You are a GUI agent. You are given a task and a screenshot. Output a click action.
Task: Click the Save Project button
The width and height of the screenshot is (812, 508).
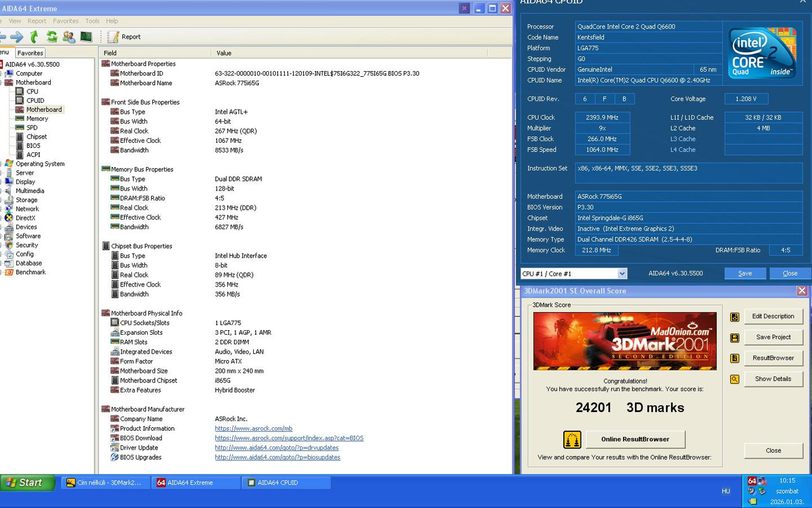[x=773, y=337]
